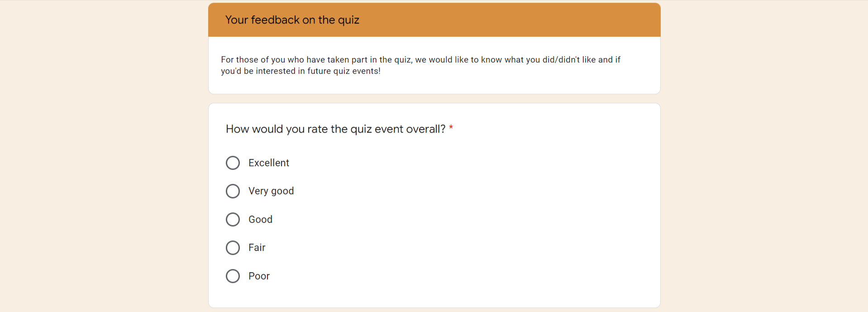Screen dimensions: 868x312
Task: Click the quiz feedback description paragraph
Action: click(420, 65)
